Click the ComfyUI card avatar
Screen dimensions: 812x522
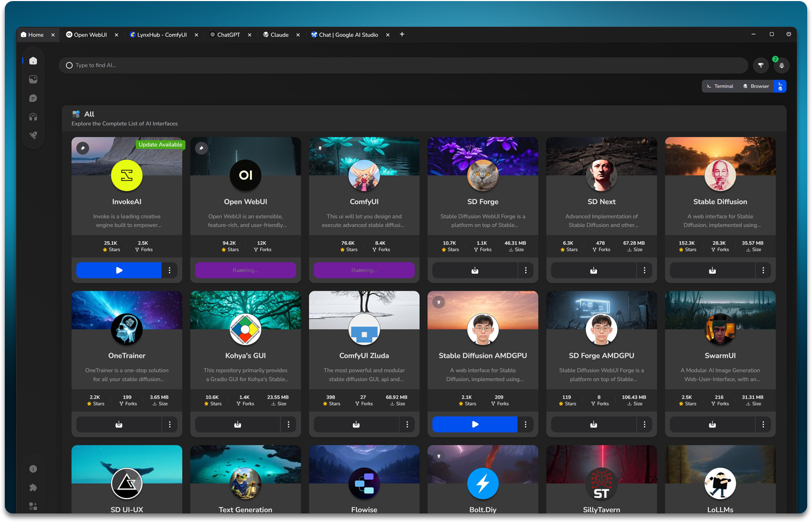(x=364, y=175)
